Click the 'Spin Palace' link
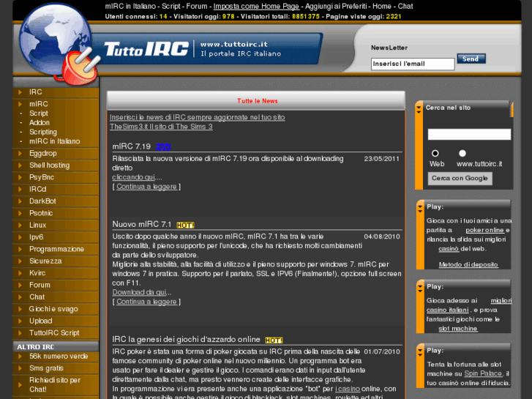This screenshot has width=532, height=399. click(483, 373)
